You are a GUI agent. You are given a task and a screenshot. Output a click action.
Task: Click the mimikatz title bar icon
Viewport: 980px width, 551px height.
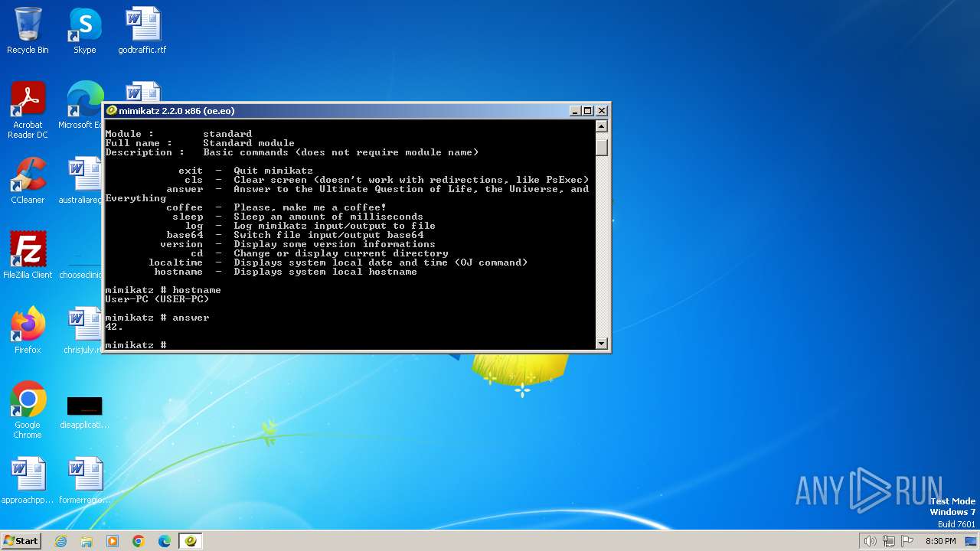(112, 111)
